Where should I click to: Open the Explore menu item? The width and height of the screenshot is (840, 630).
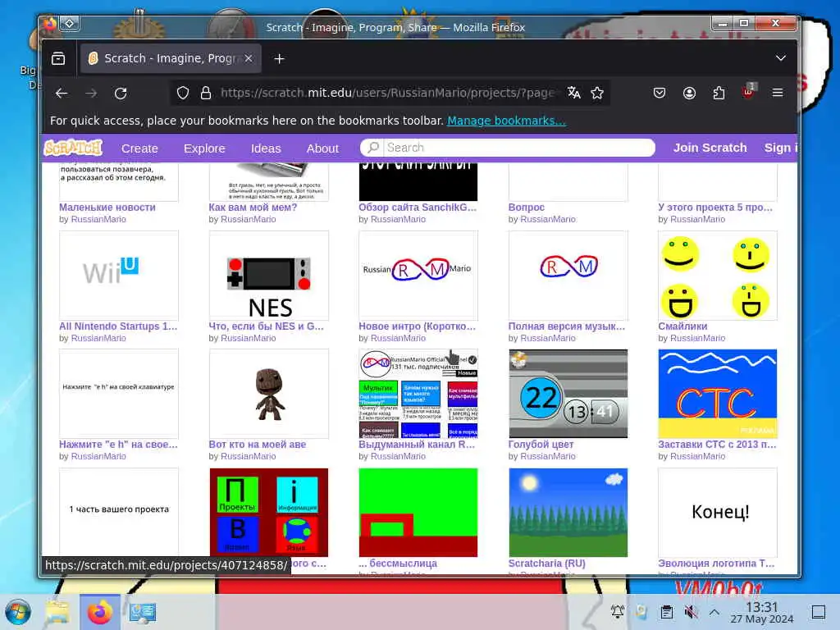[x=204, y=148]
